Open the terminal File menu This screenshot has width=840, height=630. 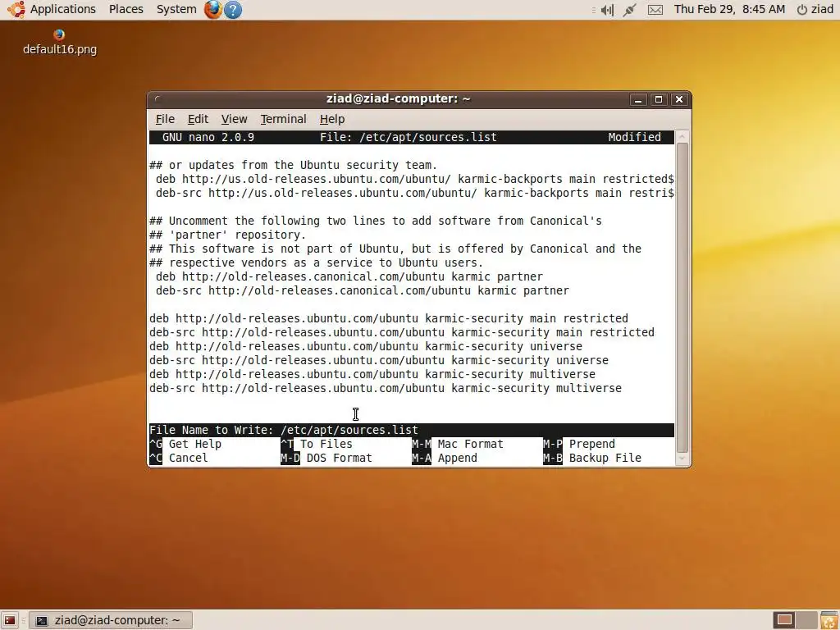click(x=165, y=119)
